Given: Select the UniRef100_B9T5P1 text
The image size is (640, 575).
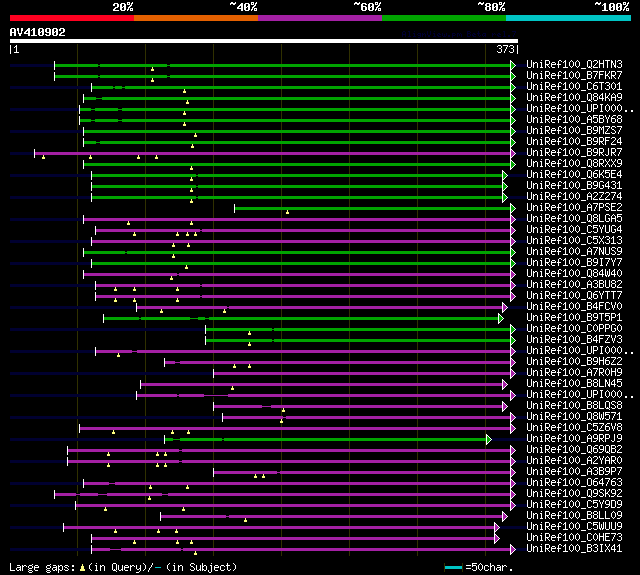Looking at the screenshot, I should click(x=574, y=318).
